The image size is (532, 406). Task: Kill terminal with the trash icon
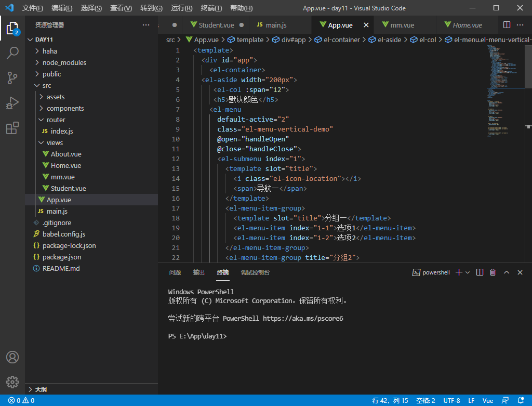pos(493,272)
